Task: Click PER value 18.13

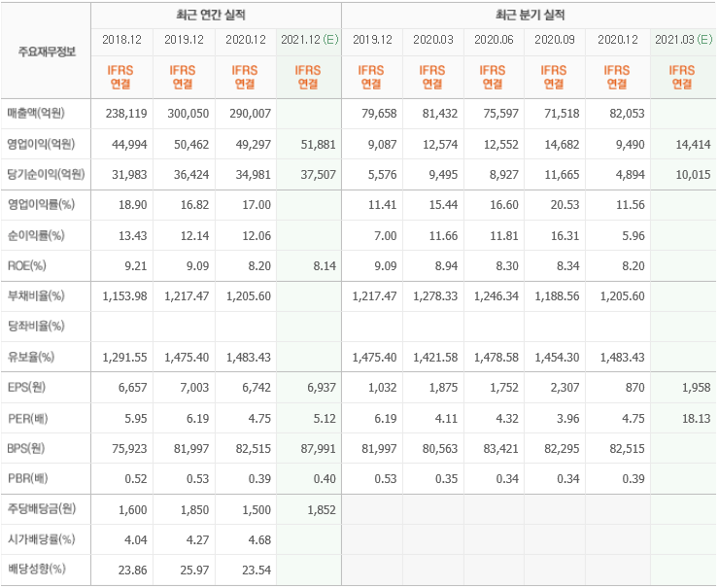Action: coord(697,419)
